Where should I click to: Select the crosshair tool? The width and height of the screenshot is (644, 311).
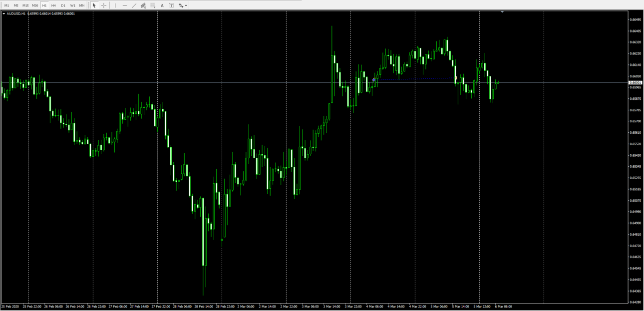[x=104, y=5]
